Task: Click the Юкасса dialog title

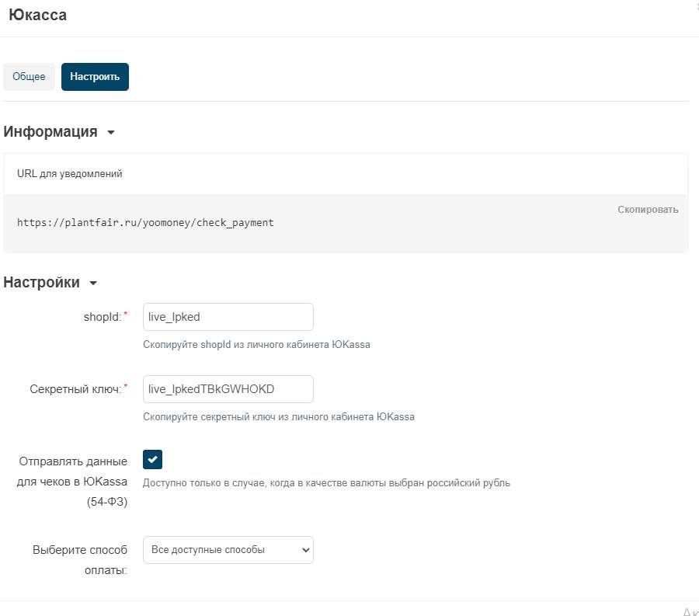Action: point(38,16)
